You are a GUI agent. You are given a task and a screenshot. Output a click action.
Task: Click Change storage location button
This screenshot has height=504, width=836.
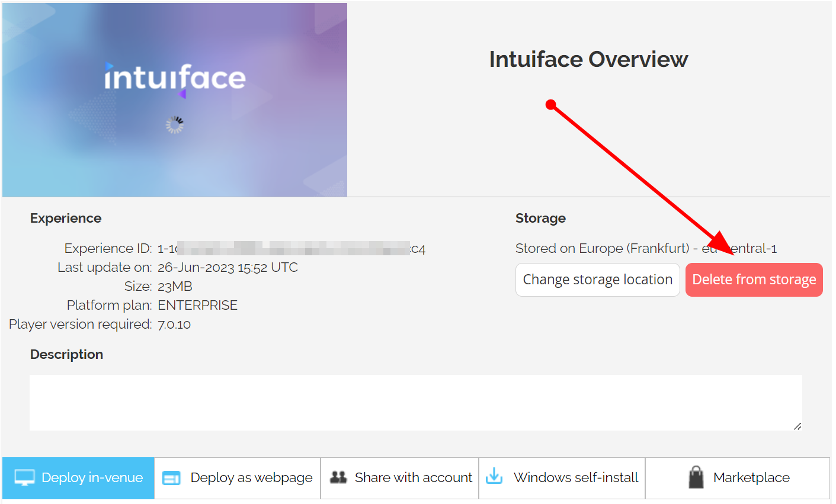598,280
